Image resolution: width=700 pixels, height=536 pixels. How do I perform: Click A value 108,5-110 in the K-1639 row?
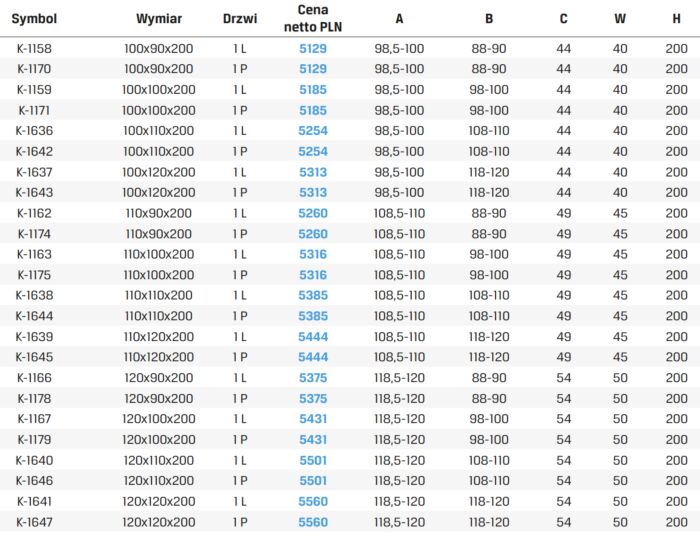[x=399, y=337]
